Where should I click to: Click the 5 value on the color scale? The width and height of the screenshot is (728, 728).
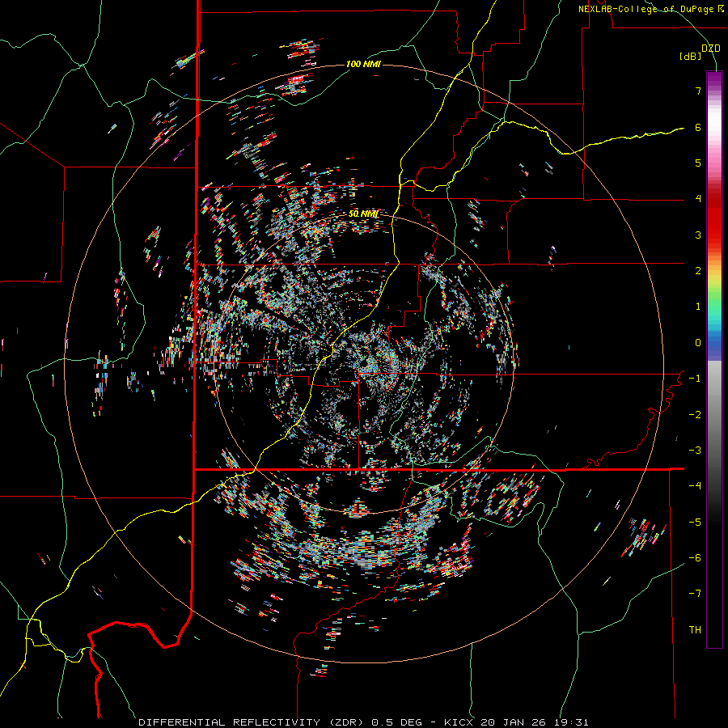click(698, 163)
